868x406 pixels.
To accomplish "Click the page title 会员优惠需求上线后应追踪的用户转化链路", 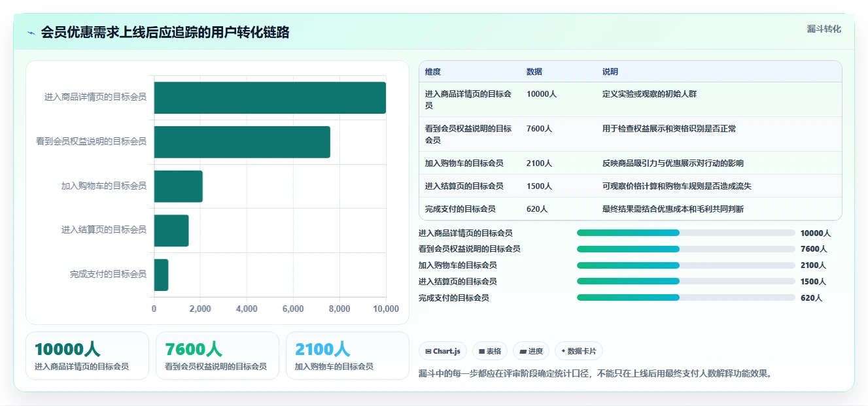I will [x=165, y=32].
